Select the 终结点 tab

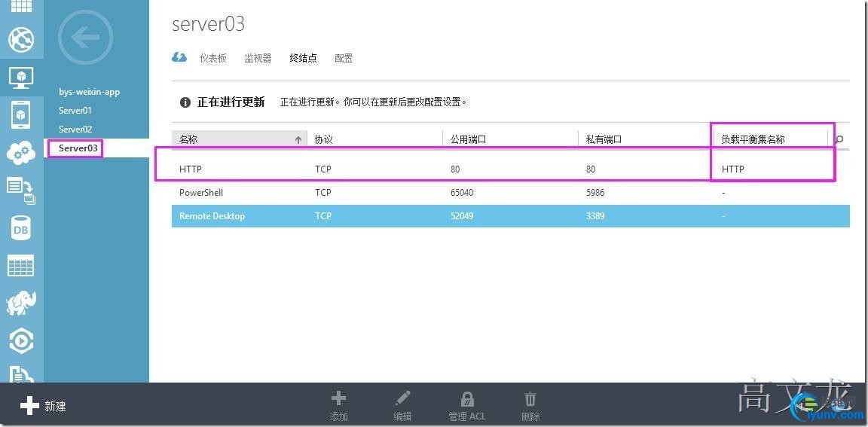click(x=304, y=58)
